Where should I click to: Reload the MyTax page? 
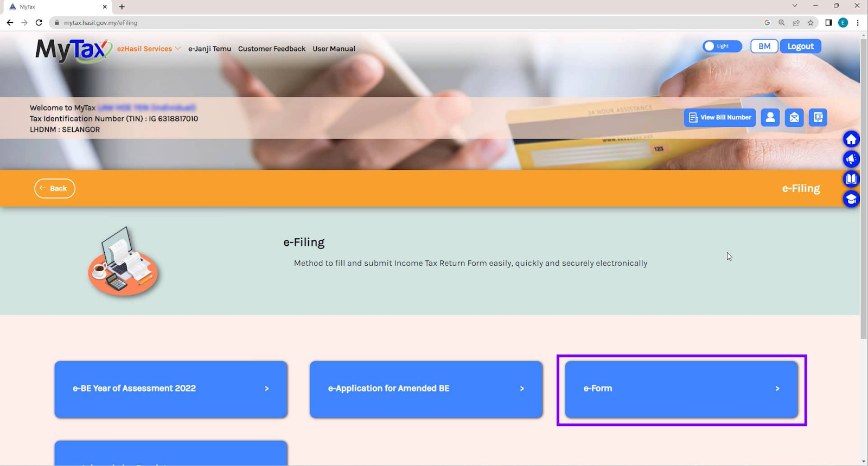pos(39,23)
